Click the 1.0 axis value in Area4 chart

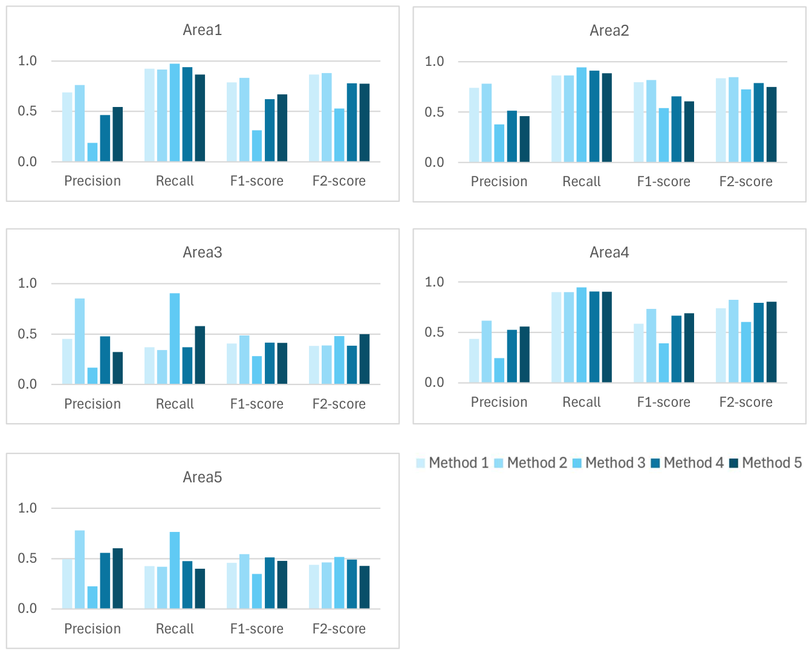[434, 282]
